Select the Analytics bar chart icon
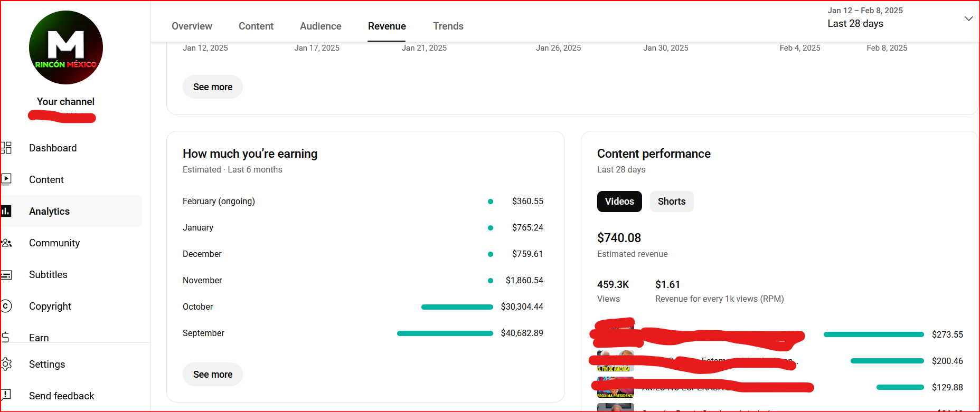Image resolution: width=980 pixels, height=412 pixels. (6, 211)
